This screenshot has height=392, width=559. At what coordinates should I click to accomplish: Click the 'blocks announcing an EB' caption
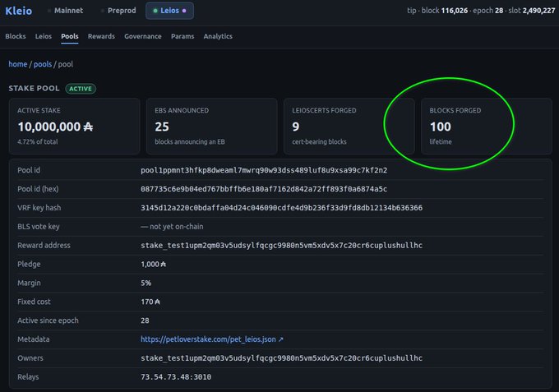[190, 142]
